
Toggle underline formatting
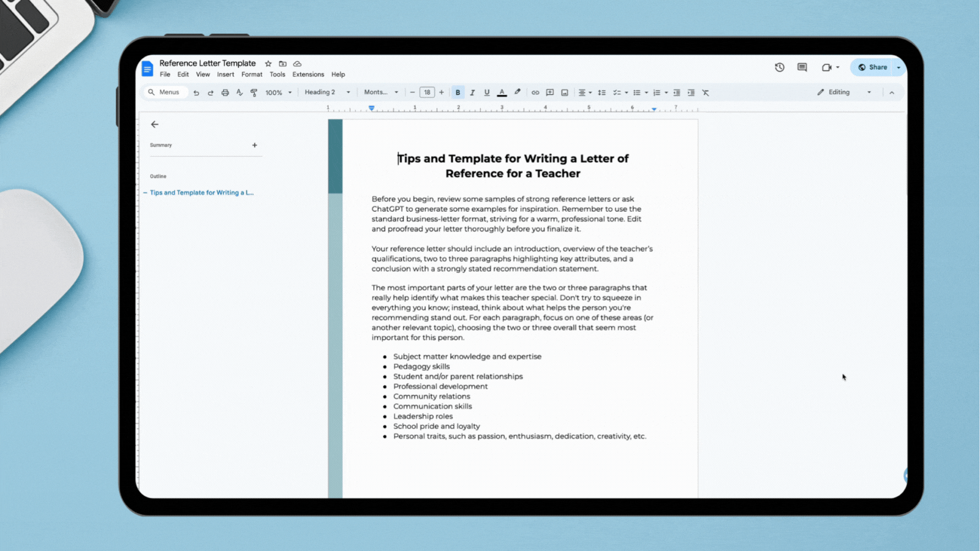(x=487, y=92)
